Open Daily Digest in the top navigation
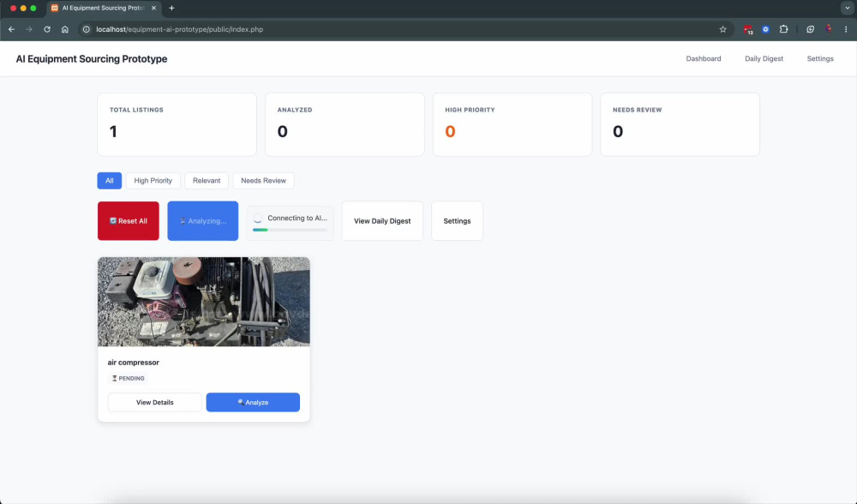The image size is (857, 504). pyautogui.click(x=764, y=58)
